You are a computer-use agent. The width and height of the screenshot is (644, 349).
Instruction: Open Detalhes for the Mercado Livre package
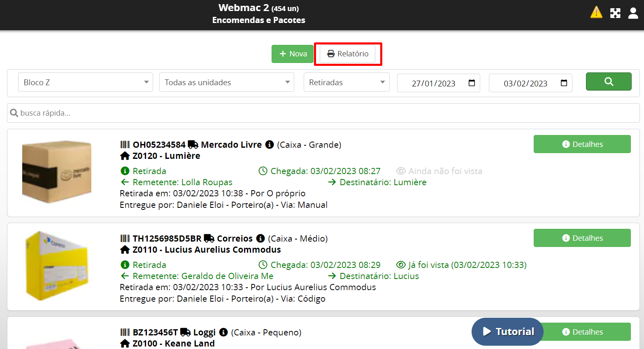tap(582, 144)
